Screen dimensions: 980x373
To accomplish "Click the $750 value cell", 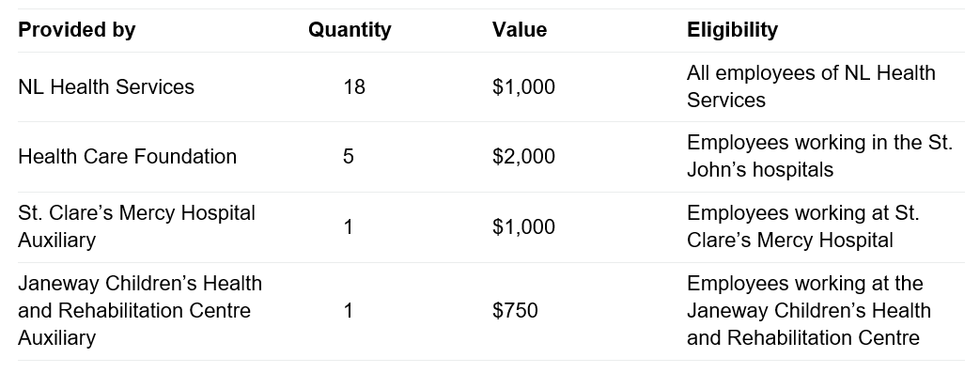I will [x=515, y=311].
